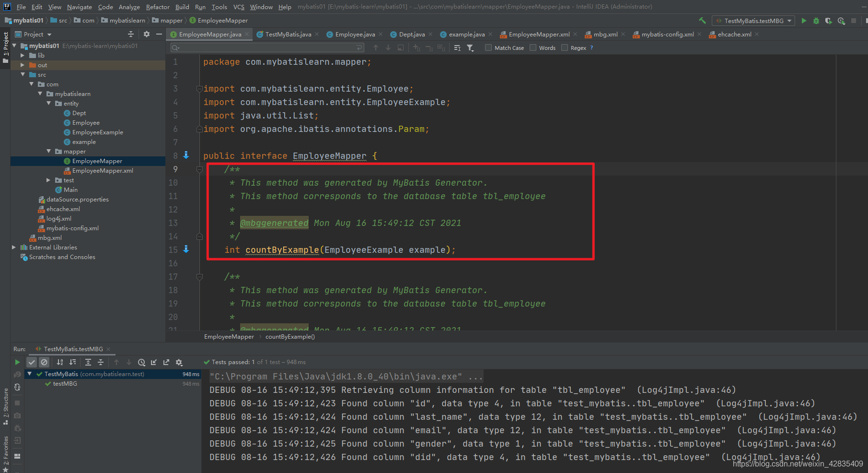Open the Navigate menu
868x473 pixels.
pyautogui.click(x=79, y=7)
